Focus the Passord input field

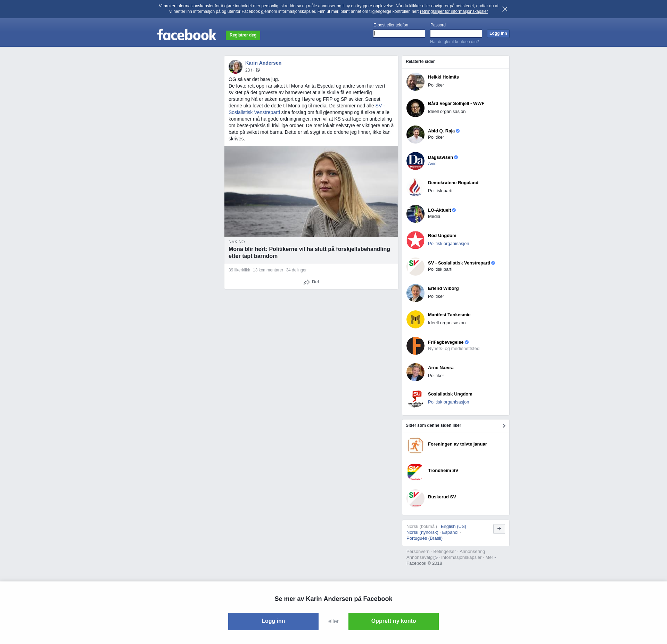[x=456, y=34]
